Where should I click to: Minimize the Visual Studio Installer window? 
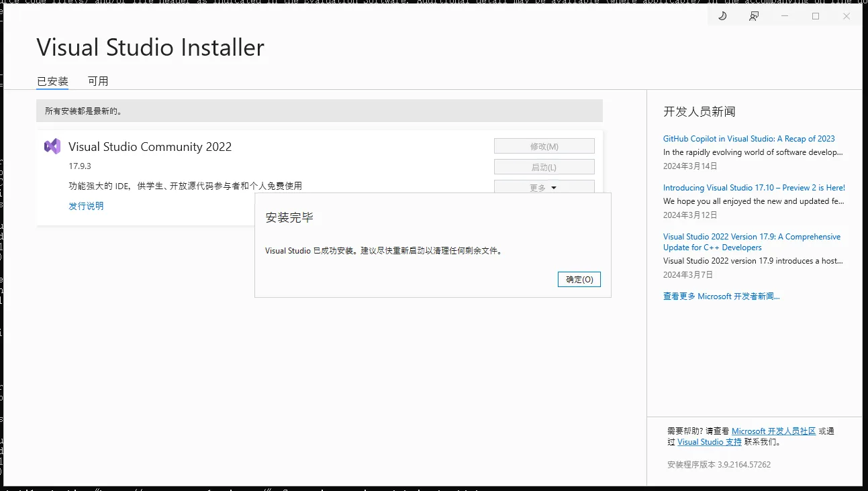coord(785,16)
